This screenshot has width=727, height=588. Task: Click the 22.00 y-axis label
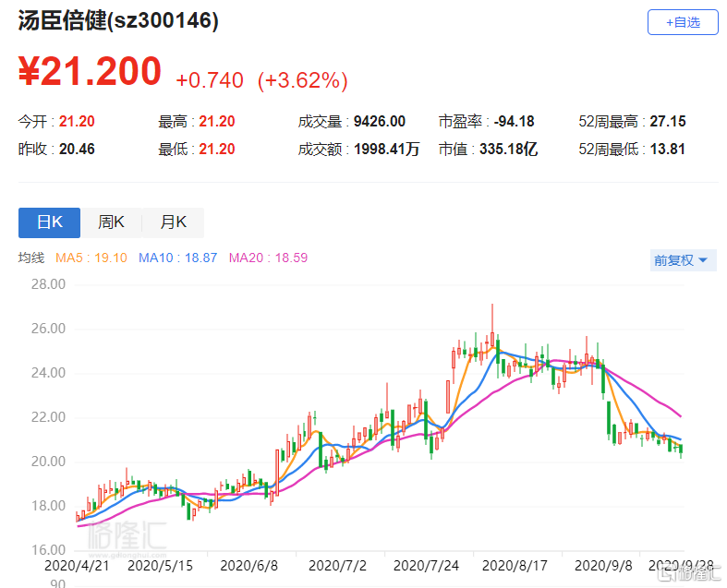pos(48,417)
